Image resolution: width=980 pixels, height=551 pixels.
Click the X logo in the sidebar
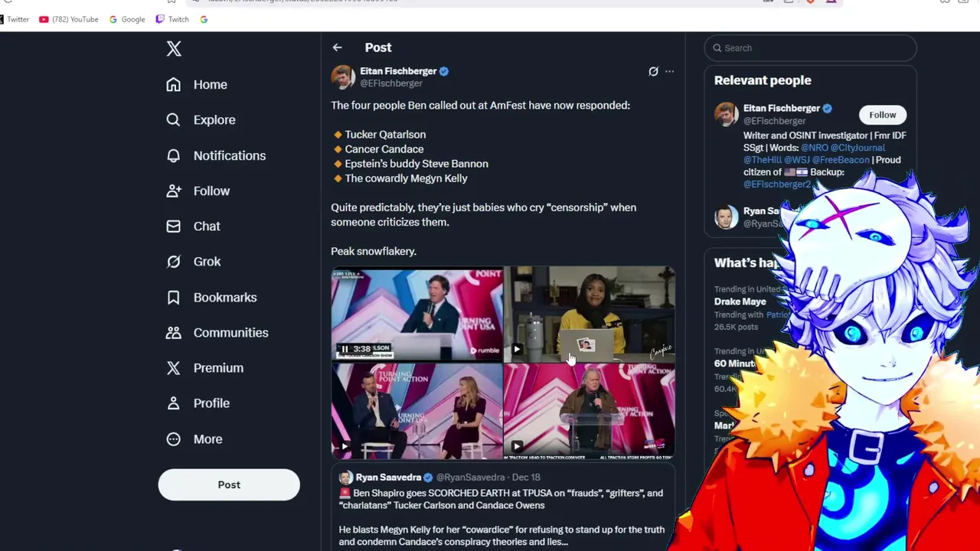click(x=174, y=49)
